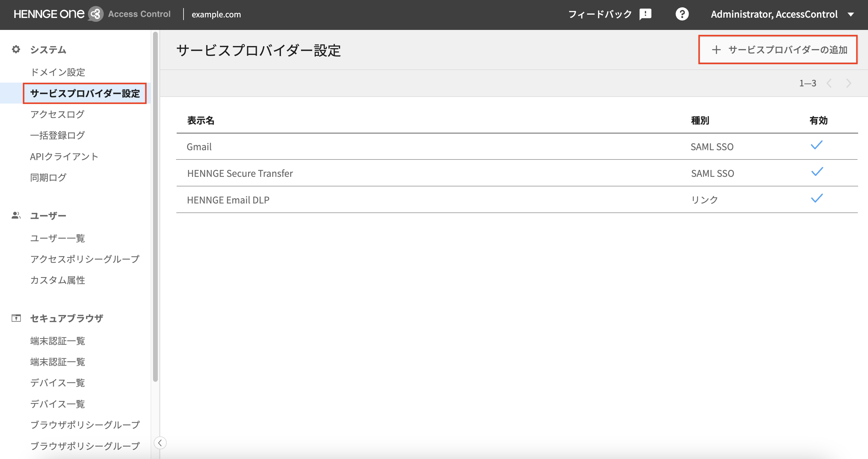Click the 有効 column header

click(818, 120)
